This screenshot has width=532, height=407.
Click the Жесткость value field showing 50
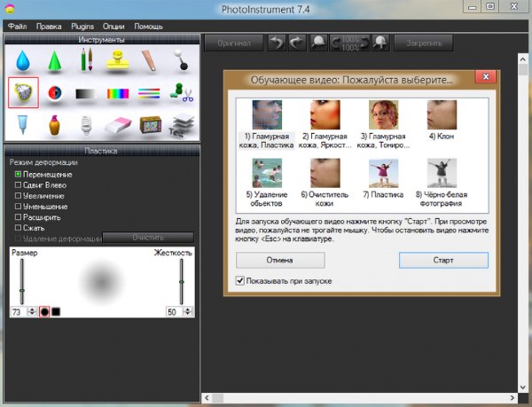pyautogui.click(x=175, y=311)
